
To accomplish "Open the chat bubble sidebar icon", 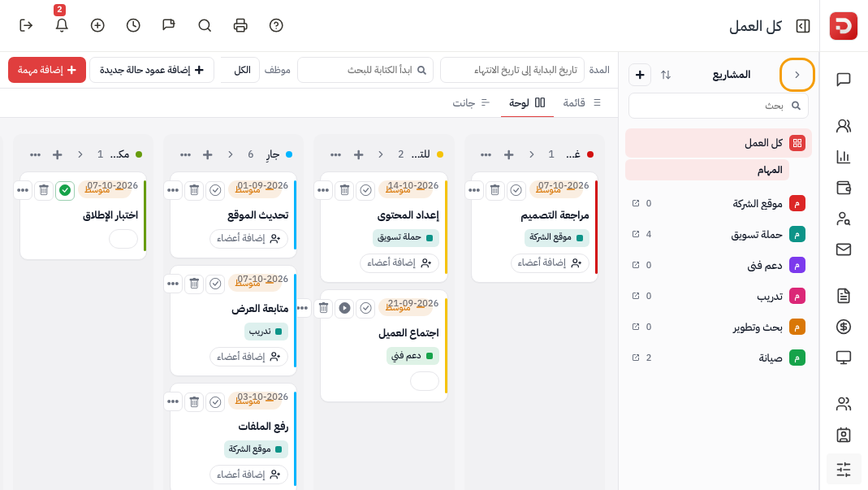I will [x=843, y=80].
